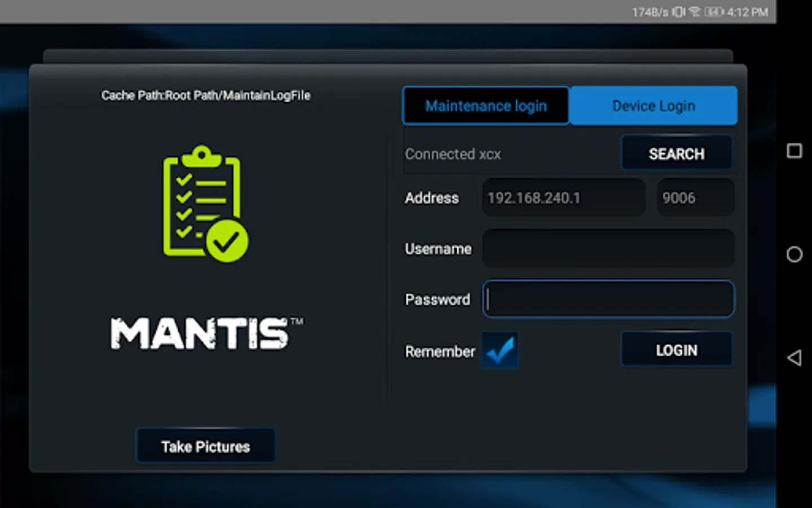Switch to the Maintenance login tab
This screenshot has height=508, width=812.
click(x=486, y=106)
